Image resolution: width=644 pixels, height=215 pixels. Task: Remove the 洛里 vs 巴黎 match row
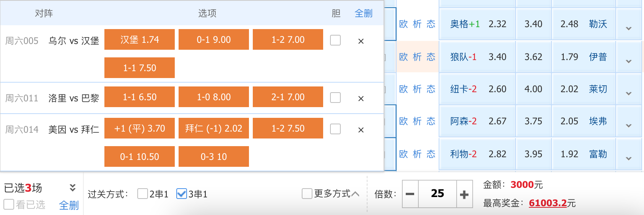[x=361, y=98]
